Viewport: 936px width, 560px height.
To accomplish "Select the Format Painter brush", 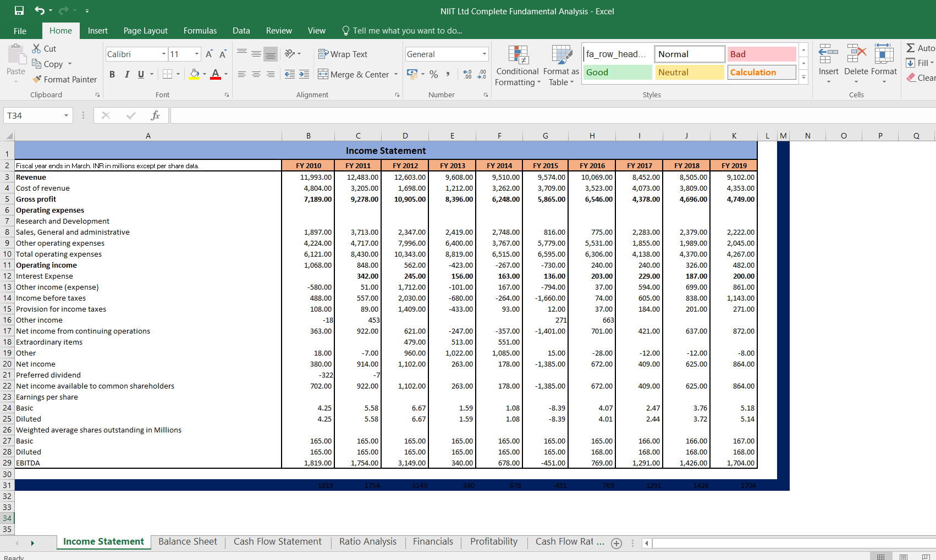I will click(x=37, y=79).
